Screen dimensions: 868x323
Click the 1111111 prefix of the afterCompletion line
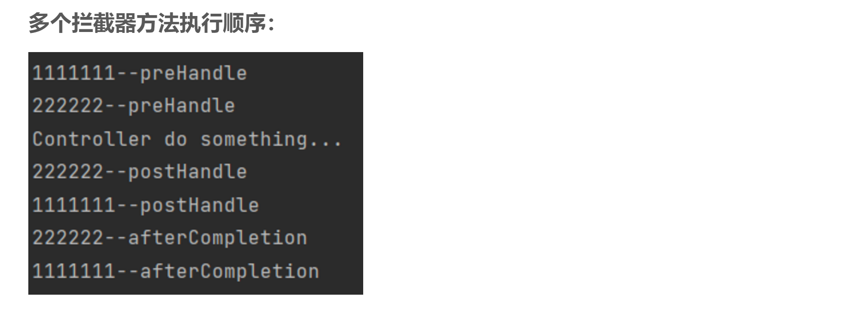coord(73,271)
